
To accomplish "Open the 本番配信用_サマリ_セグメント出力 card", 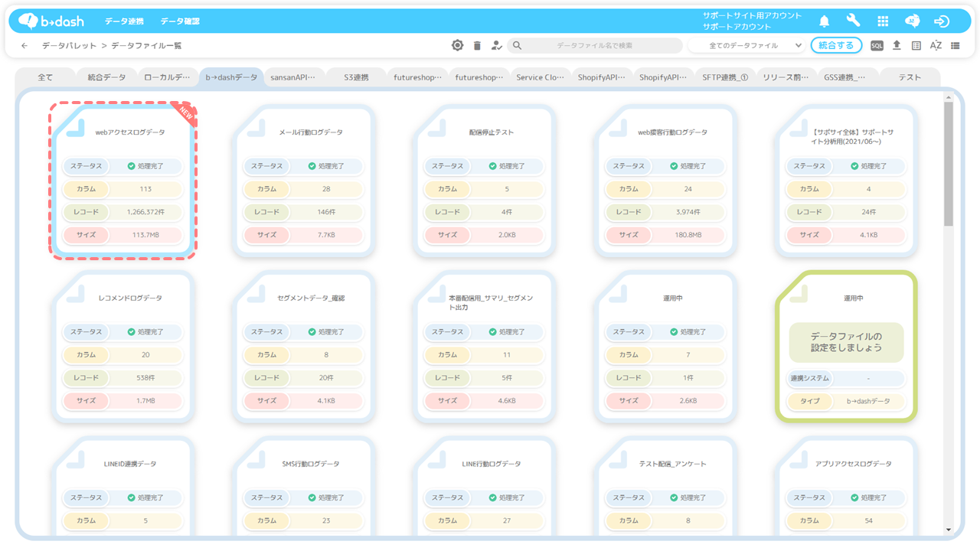I will (x=485, y=346).
